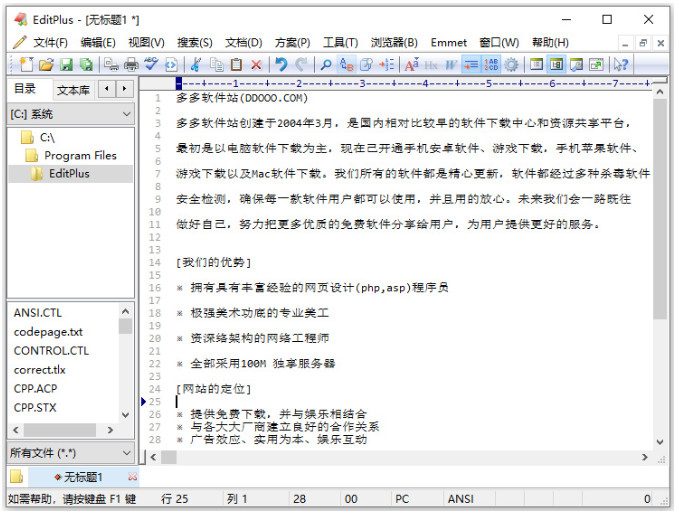Image resolution: width=679 pixels, height=518 pixels.
Task: Click the Go to Line icon
Action: pyautogui.click(x=386, y=65)
